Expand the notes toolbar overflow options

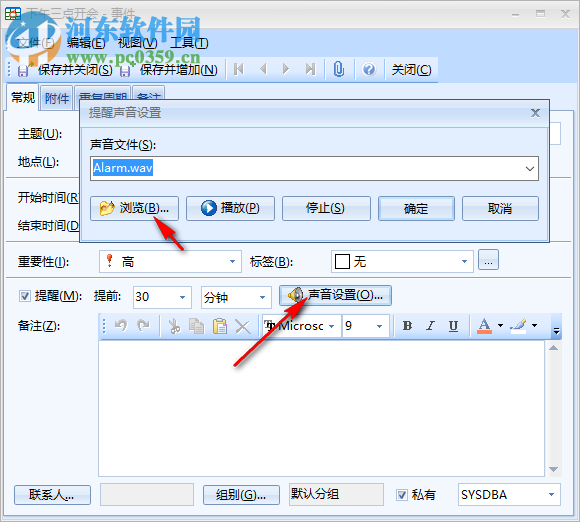pos(556,330)
